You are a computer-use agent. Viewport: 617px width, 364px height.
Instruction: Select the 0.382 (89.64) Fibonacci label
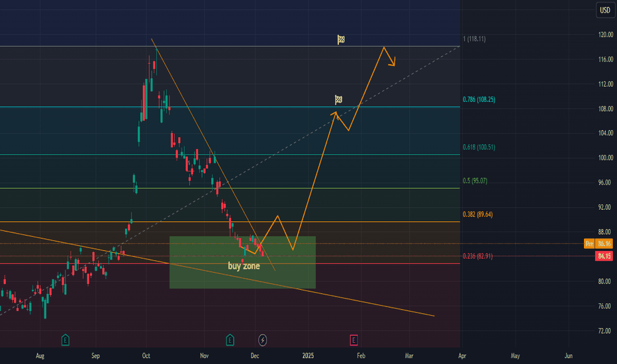[x=478, y=214]
